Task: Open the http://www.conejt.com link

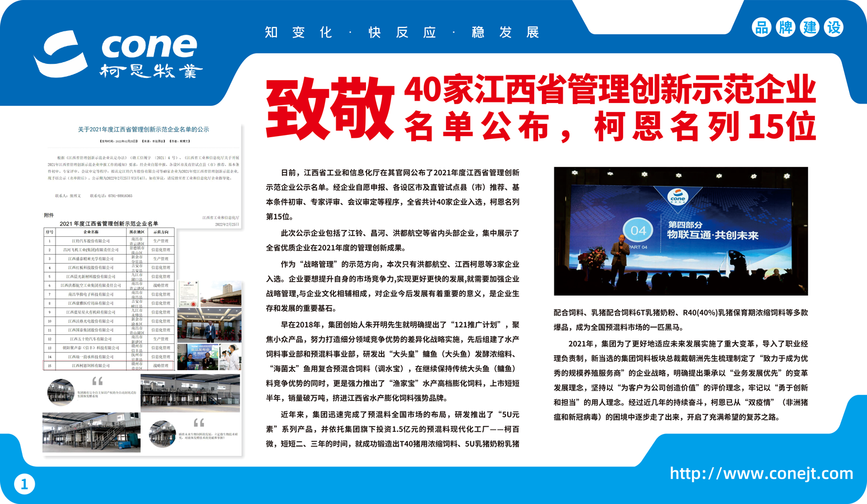Action: click(x=761, y=474)
